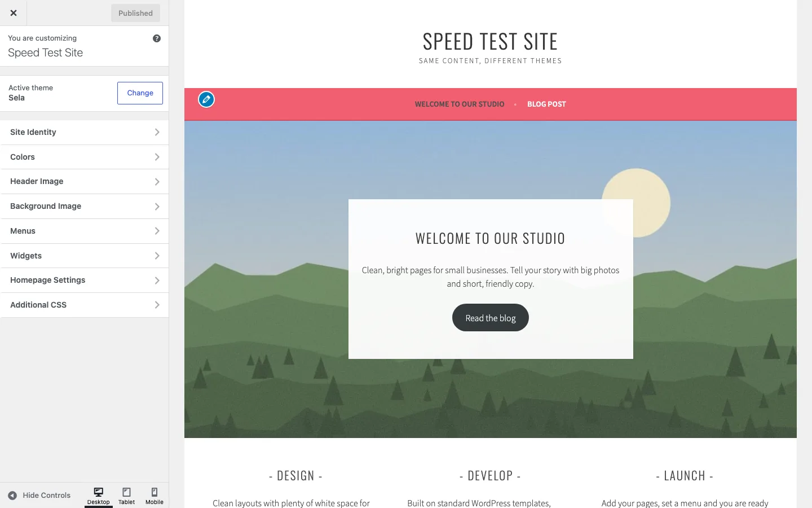Open the Header Image section

coord(85,181)
